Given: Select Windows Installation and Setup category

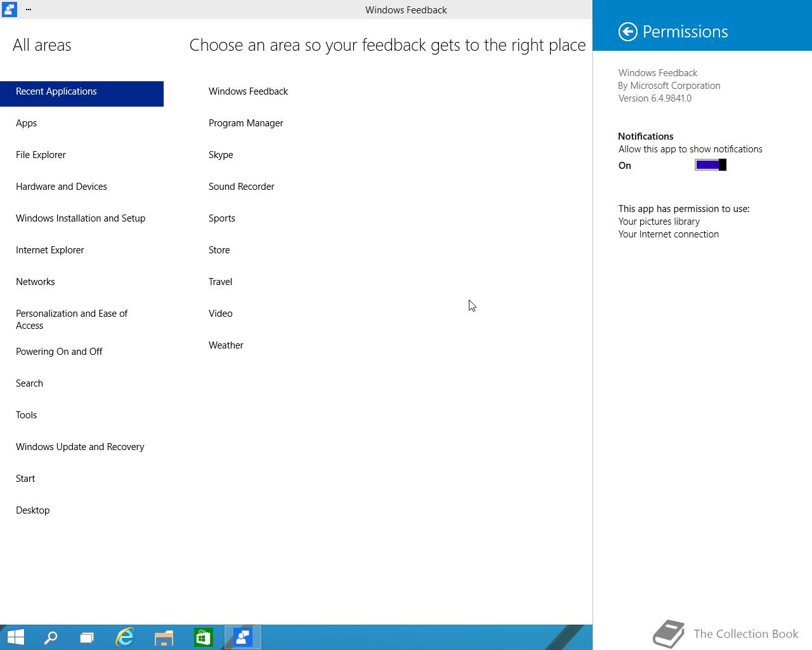Looking at the screenshot, I should coord(82,218).
